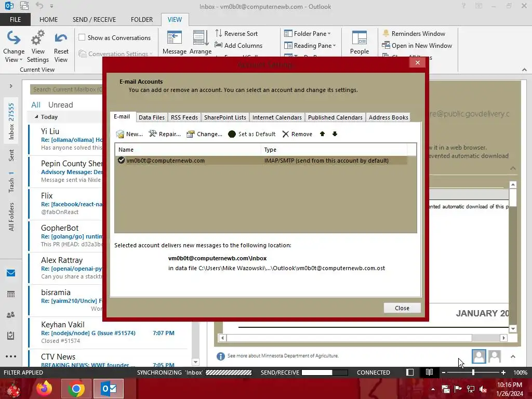
Task: Click the navigation more options dots
Action: coord(11,356)
